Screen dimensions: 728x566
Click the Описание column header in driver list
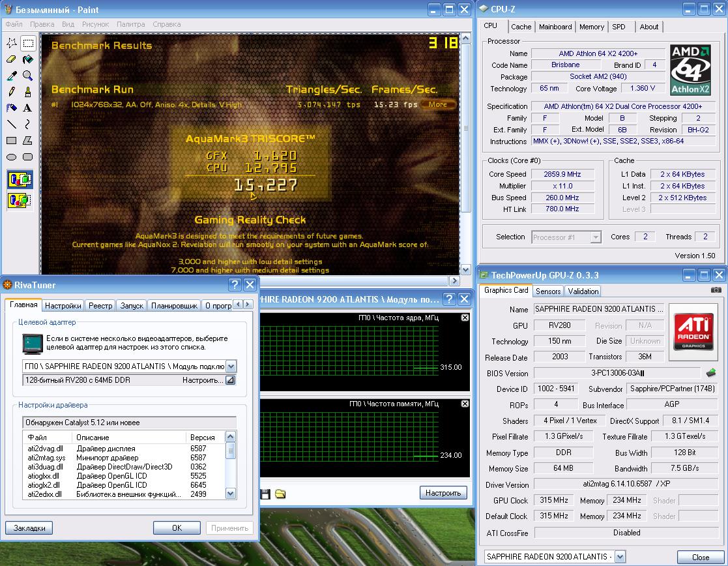[129, 438]
